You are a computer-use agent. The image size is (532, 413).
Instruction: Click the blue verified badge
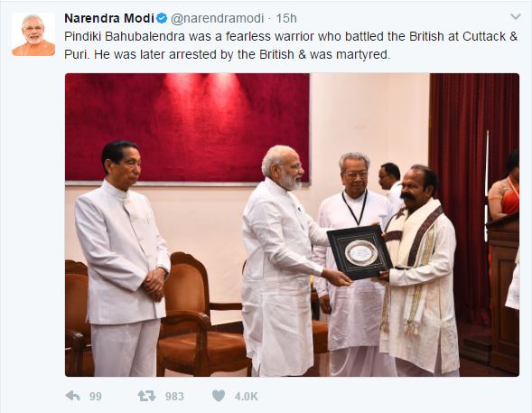162,18
